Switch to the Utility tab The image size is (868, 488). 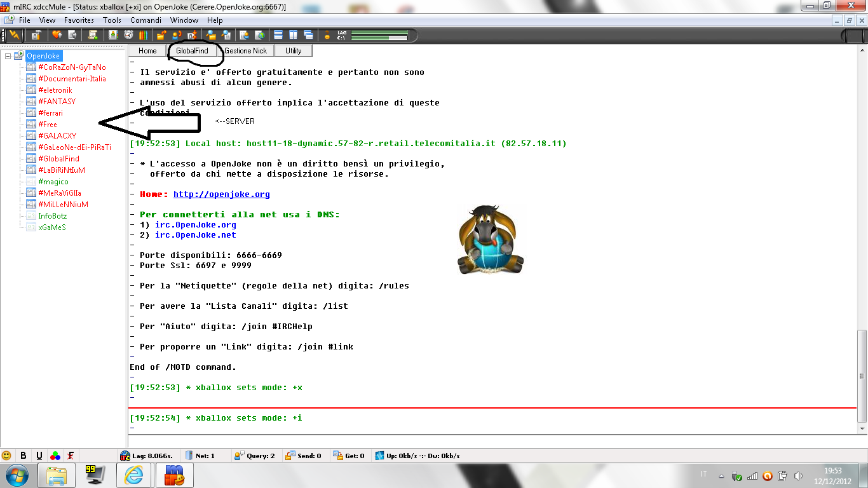[x=294, y=51]
